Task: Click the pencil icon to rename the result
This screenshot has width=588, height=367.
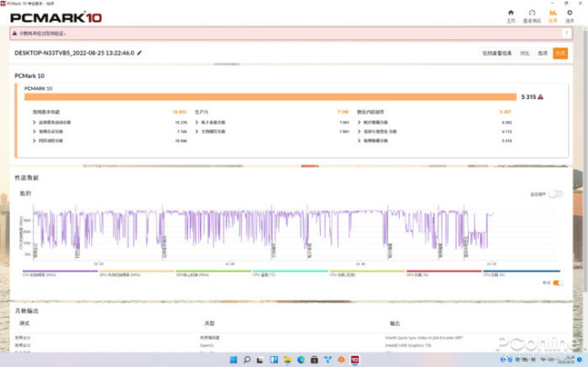Action: [x=140, y=53]
